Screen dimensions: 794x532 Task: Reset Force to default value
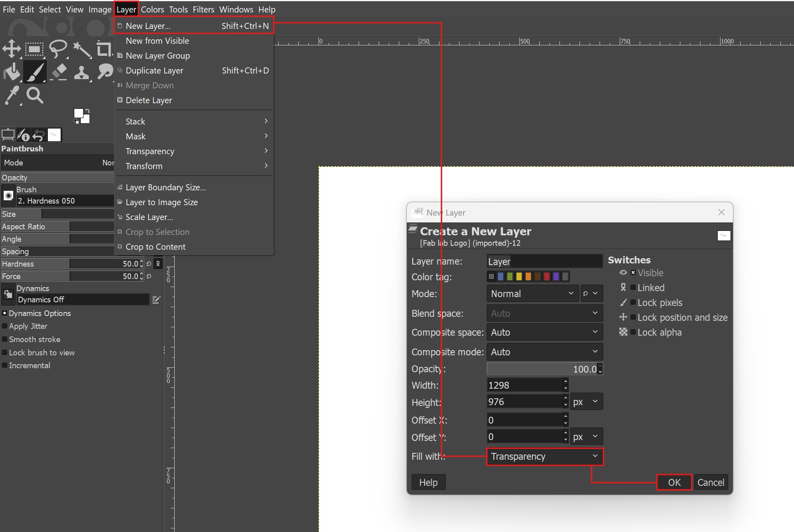[149, 276]
